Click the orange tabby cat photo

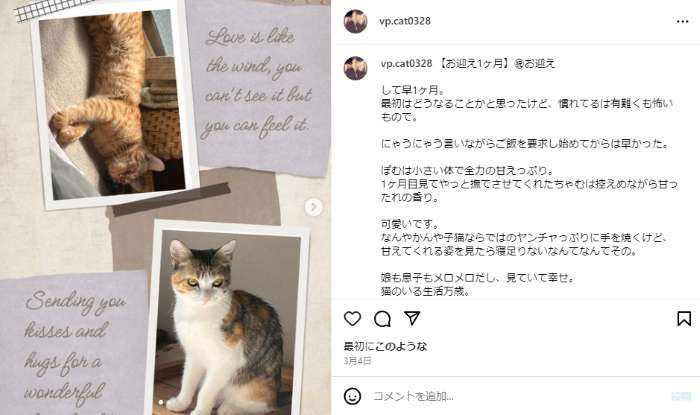click(x=114, y=104)
